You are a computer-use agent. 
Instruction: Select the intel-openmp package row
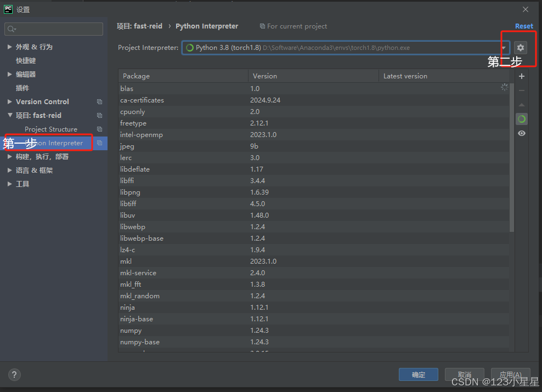pyautogui.click(x=314, y=135)
